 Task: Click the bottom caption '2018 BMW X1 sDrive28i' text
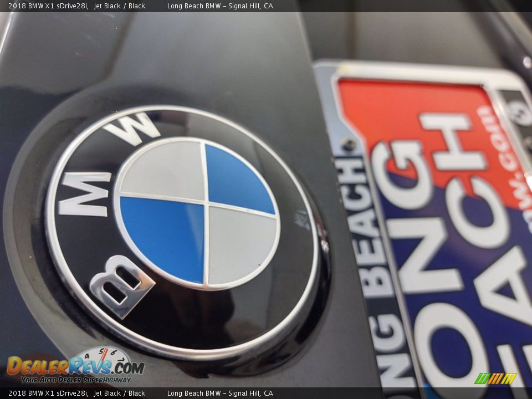pyautogui.click(x=49, y=393)
